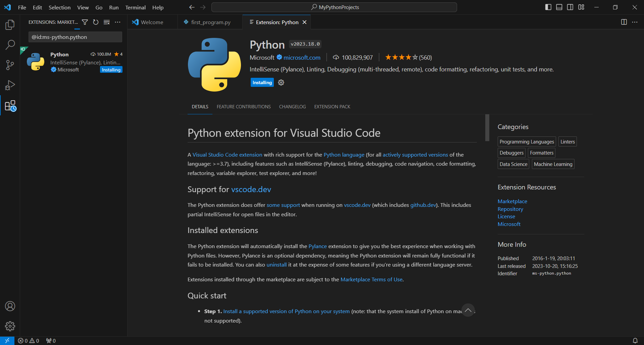The image size is (644, 345).
Task: Open the Search view in activity bar
Action: pos(10,45)
